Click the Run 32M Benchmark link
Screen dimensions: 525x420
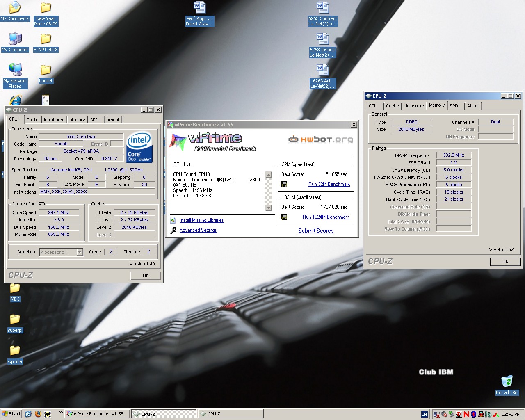point(329,184)
